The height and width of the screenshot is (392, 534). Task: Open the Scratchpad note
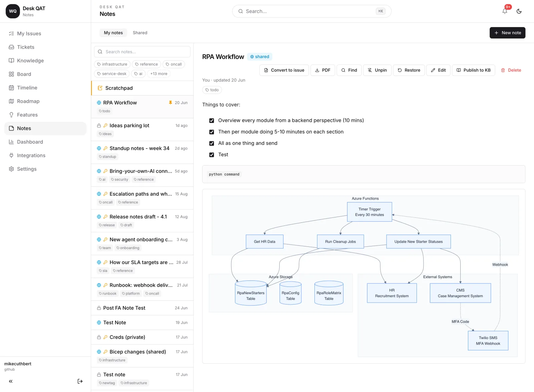pyautogui.click(x=142, y=88)
